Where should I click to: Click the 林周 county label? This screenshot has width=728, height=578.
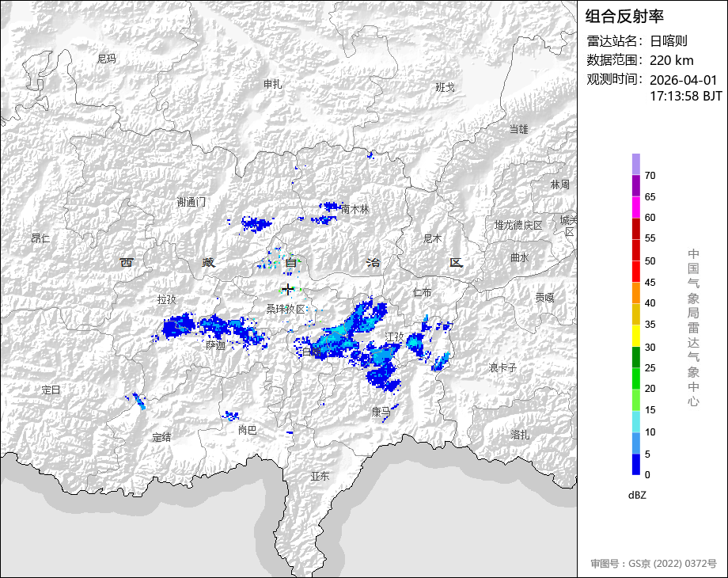[x=560, y=184]
